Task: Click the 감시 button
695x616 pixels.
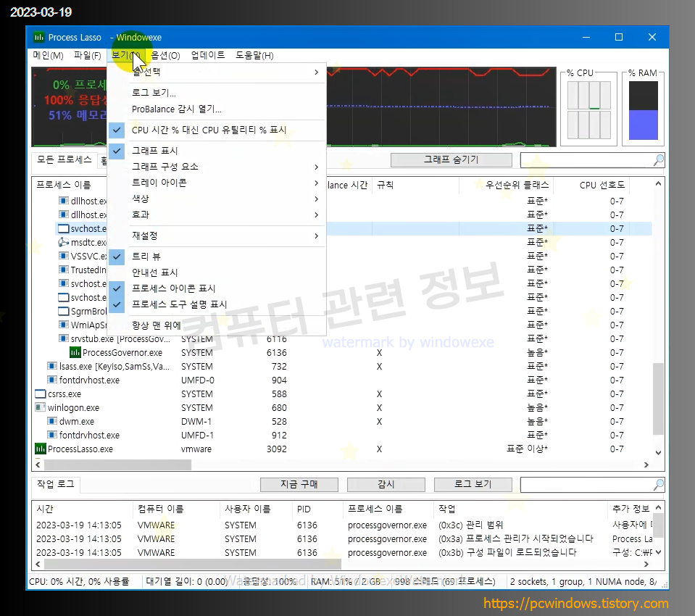Action: tap(386, 484)
